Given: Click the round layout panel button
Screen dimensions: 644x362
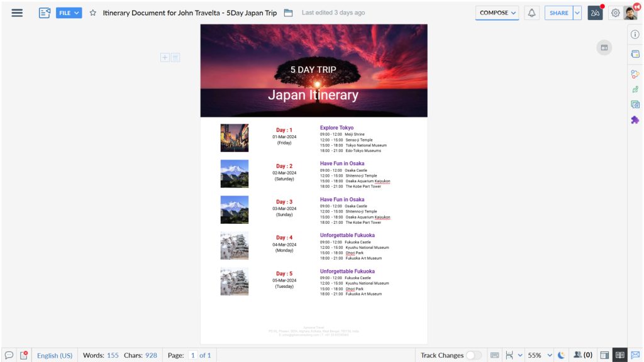Looking at the screenshot, I should coord(604,48).
